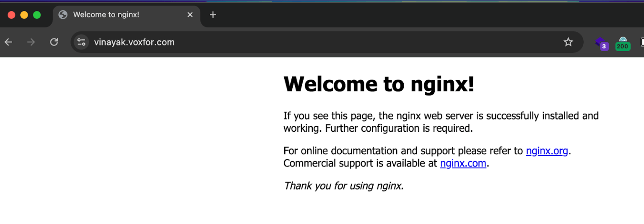The width and height of the screenshot is (644, 224).
Task: Click the globe favicon on the tab
Action: (x=63, y=15)
